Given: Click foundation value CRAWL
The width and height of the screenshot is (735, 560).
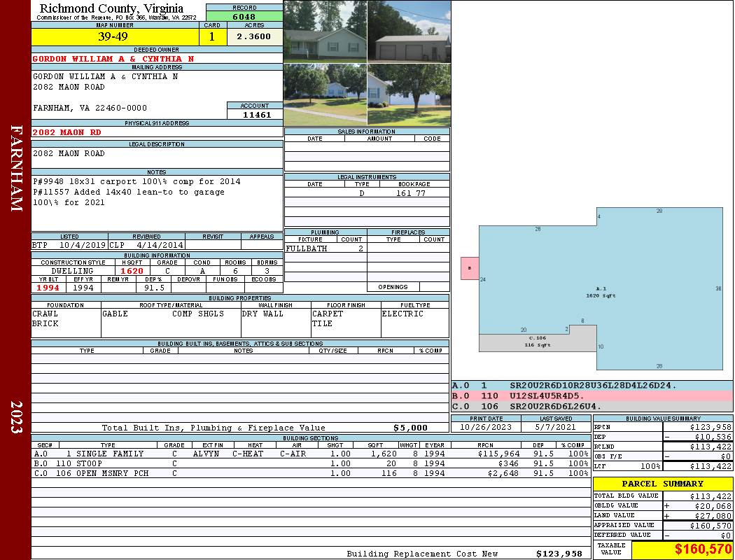Looking at the screenshot, I should (45, 314).
